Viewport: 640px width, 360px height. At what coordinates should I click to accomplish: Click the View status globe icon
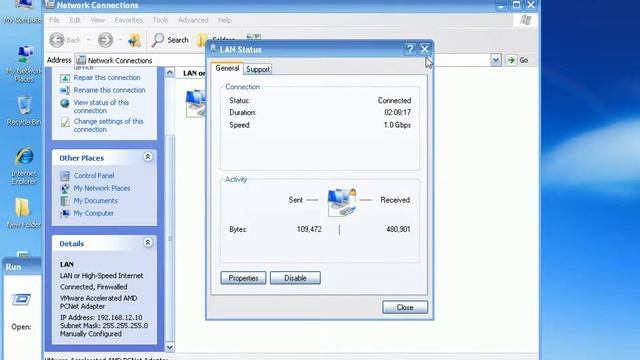point(65,103)
